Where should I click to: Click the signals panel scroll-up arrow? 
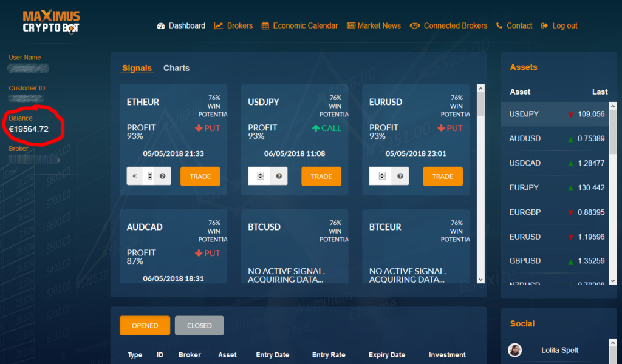point(481,89)
